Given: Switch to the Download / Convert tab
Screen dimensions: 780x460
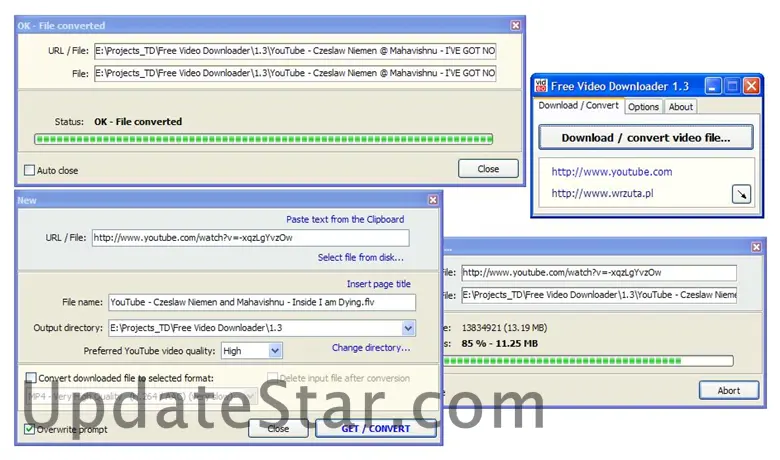Looking at the screenshot, I should click(578, 105).
